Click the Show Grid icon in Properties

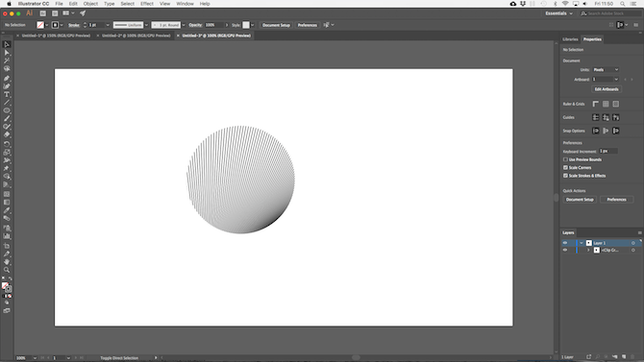[606, 105]
